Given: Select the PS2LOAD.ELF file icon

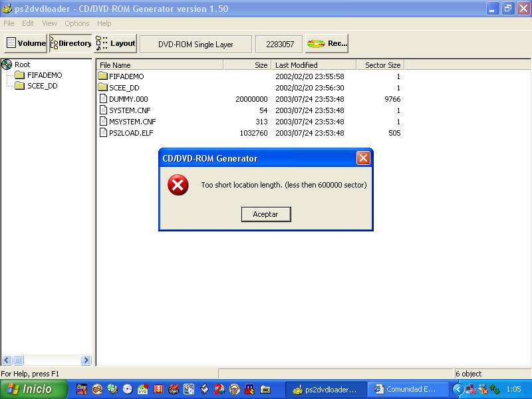Looking at the screenshot, I should [x=103, y=133].
